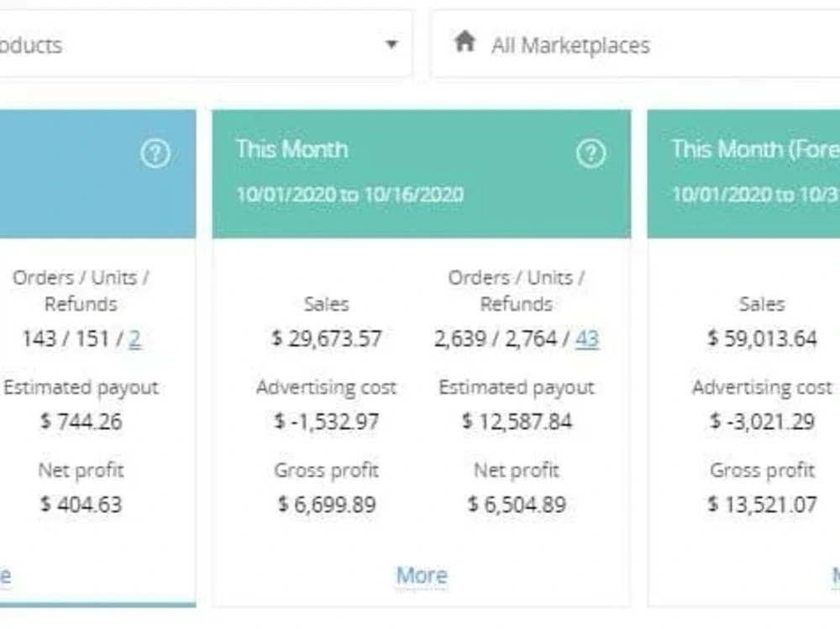Open the 2 refunds link
Screen dimensions: 840x629
[135, 338]
